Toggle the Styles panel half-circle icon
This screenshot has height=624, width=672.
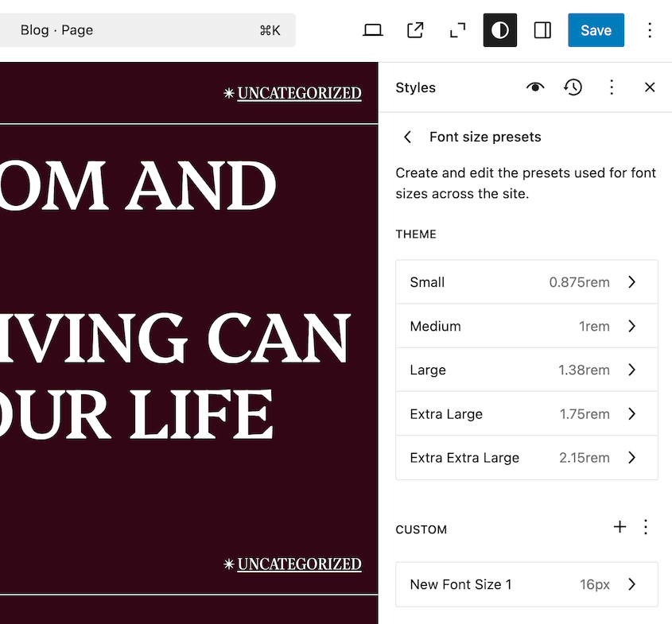[x=499, y=30]
